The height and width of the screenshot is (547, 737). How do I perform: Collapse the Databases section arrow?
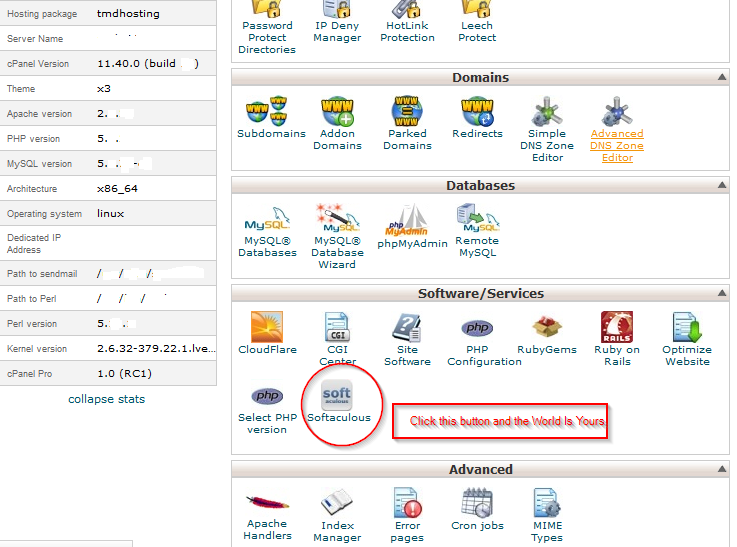[x=722, y=185]
